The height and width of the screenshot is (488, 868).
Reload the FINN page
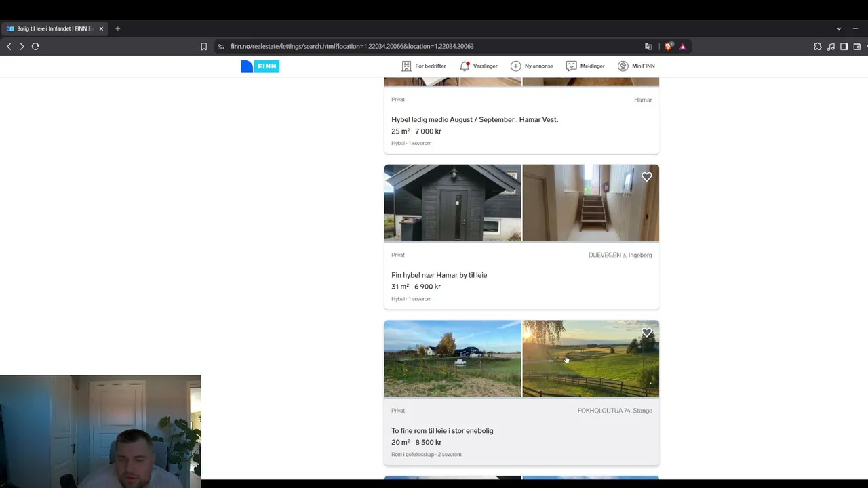[35, 46]
